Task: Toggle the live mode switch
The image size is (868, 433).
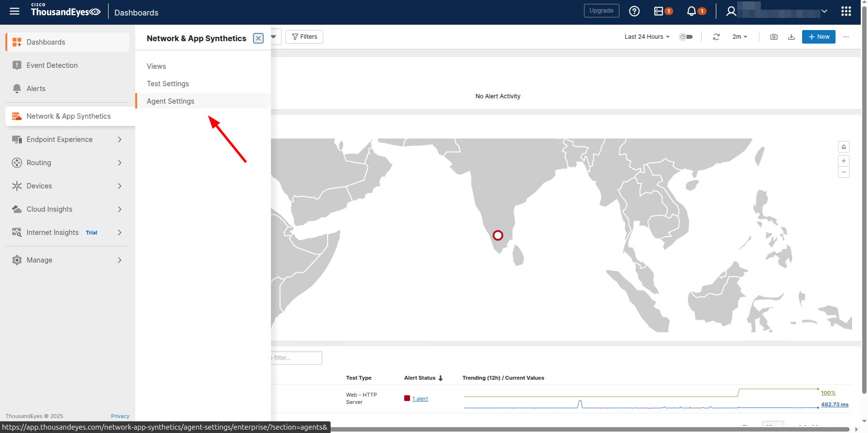Action: pos(686,37)
